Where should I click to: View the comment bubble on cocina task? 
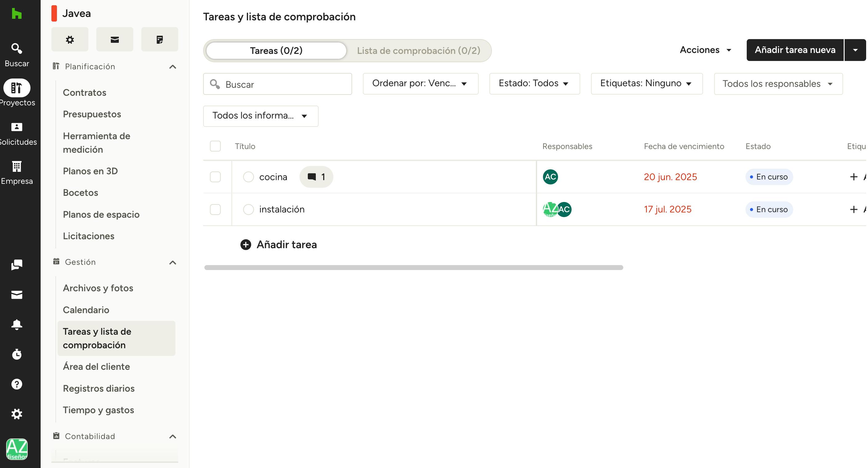coord(316,177)
